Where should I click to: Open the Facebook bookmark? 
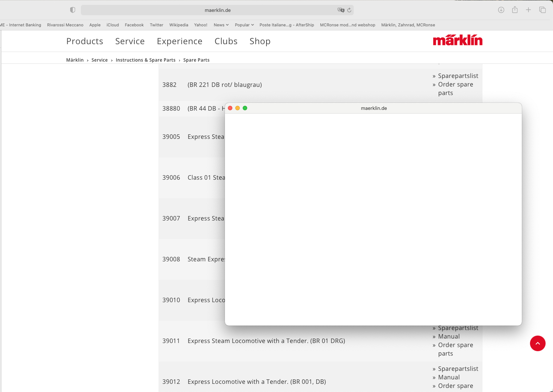tap(134, 25)
